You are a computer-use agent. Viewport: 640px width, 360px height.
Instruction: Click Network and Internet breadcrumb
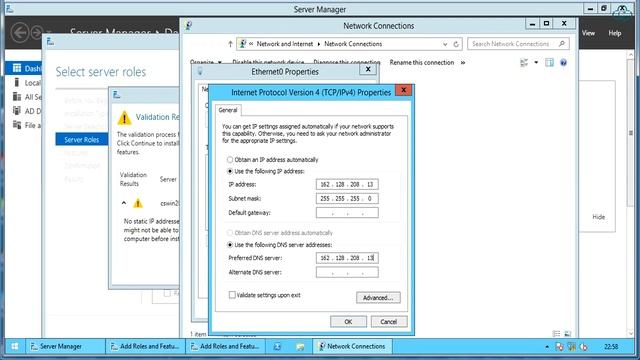[x=284, y=44]
